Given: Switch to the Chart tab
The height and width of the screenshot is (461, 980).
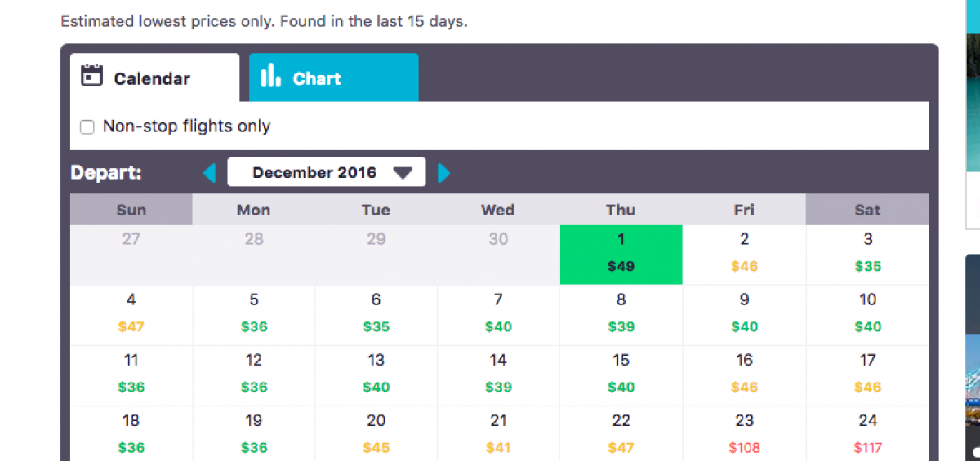Looking at the screenshot, I should pos(333,78).
